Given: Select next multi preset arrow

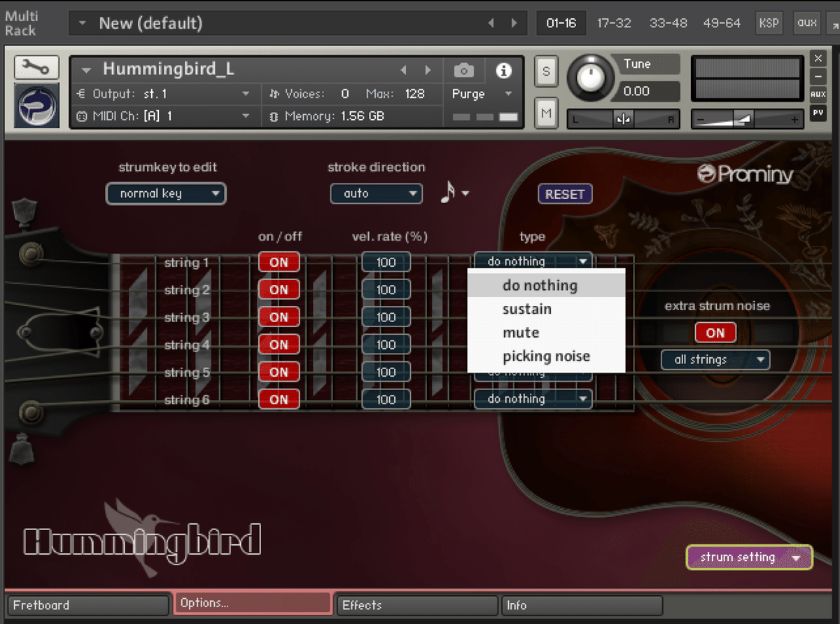Looking at the screenshot, I should pos(514,23).
